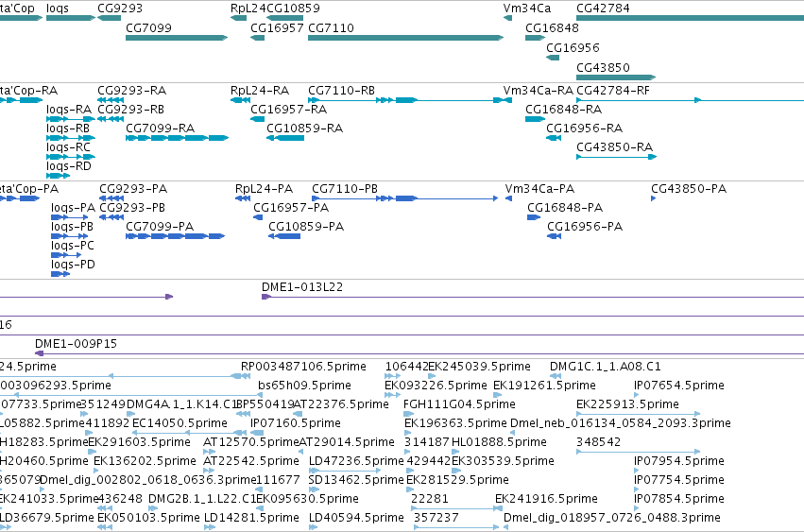Click EST EK245039.5prime
Viewport: 804px width, 532px height.
(x=479, y=367)
